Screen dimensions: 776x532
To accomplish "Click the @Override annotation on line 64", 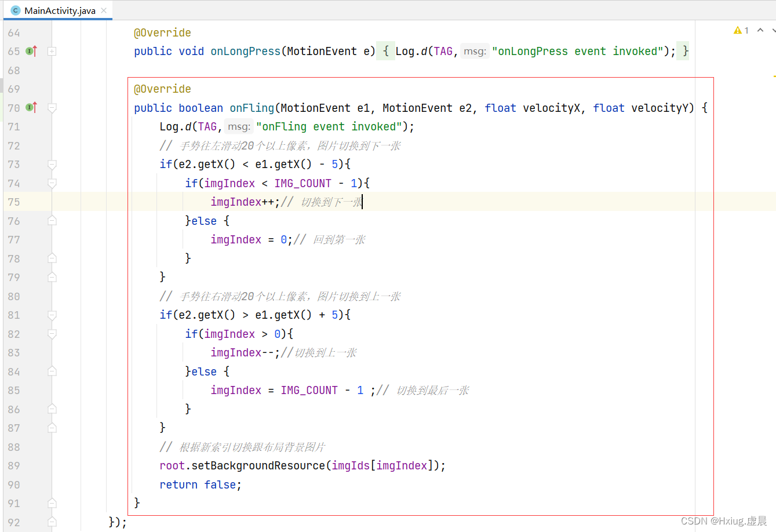I will coord(162,32).
